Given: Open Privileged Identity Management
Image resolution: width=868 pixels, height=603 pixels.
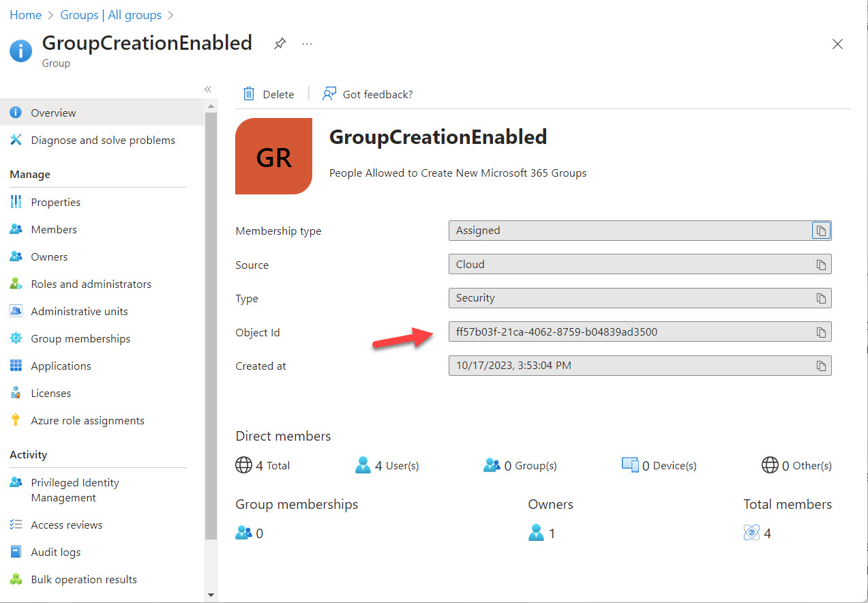Looking at the screenshot, I should pos(74,490).
